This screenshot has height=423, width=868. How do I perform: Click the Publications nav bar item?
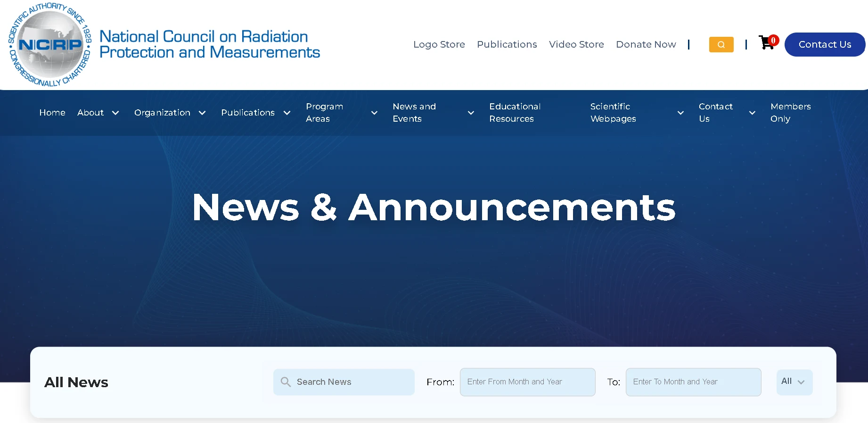point(248,113)
